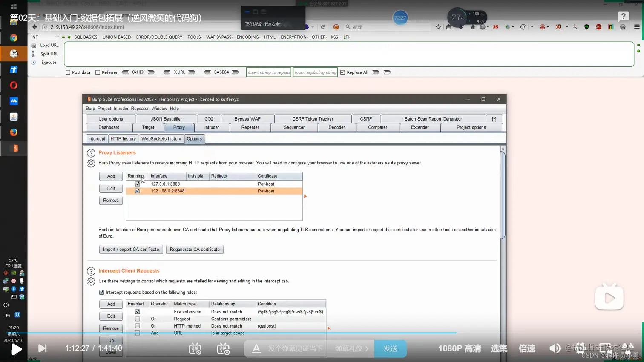Toggle Running checkbox for 127.0.0.1:8888
This screenshot has width=644, height=362.
138,184
